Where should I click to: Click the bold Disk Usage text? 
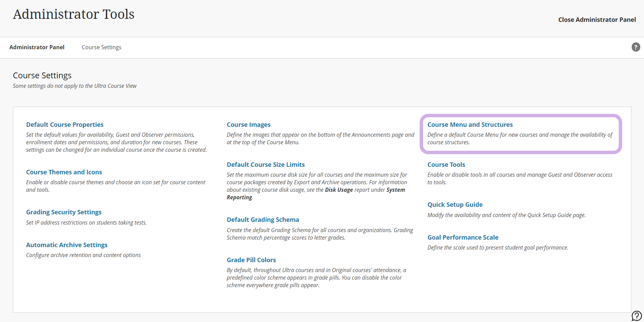point(338,190)
